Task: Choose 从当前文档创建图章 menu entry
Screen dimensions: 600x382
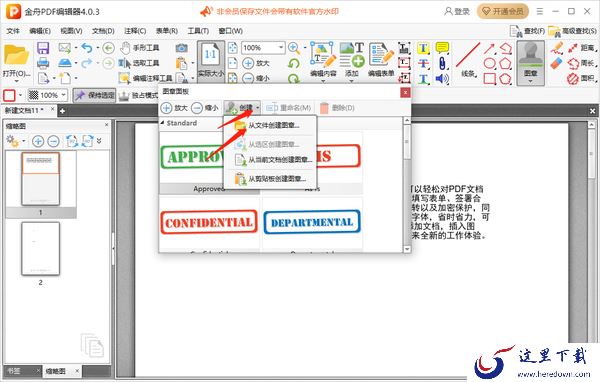Action: 270,160
